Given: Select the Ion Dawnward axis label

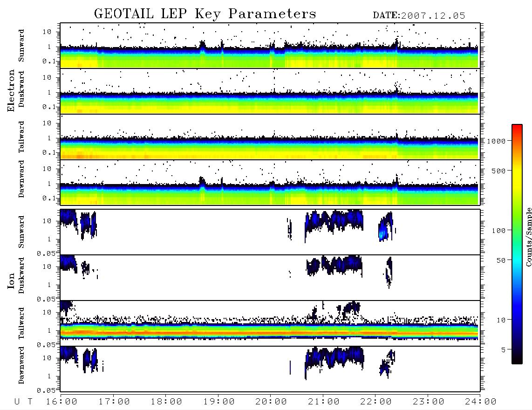Looking at the screenshot, I should (x=21, y=365).
